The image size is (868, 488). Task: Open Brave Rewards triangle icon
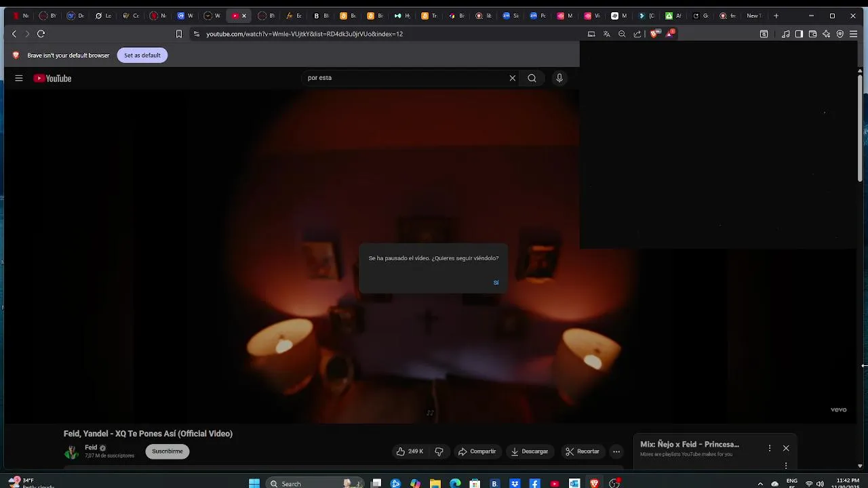(x=670, y=33)
